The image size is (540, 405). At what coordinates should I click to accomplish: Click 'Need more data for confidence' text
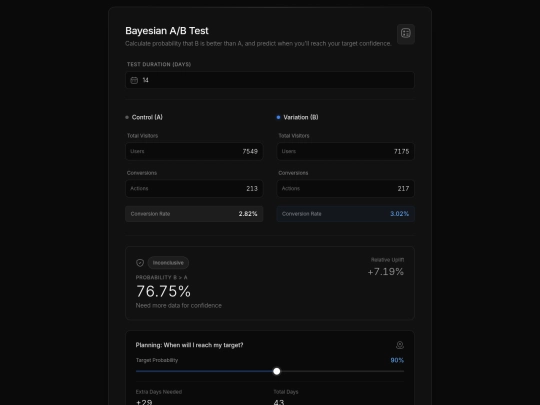point(178,305)
